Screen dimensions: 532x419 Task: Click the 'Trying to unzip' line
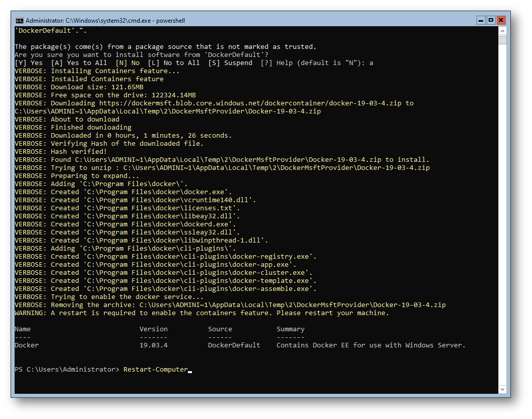coord(222,168)
